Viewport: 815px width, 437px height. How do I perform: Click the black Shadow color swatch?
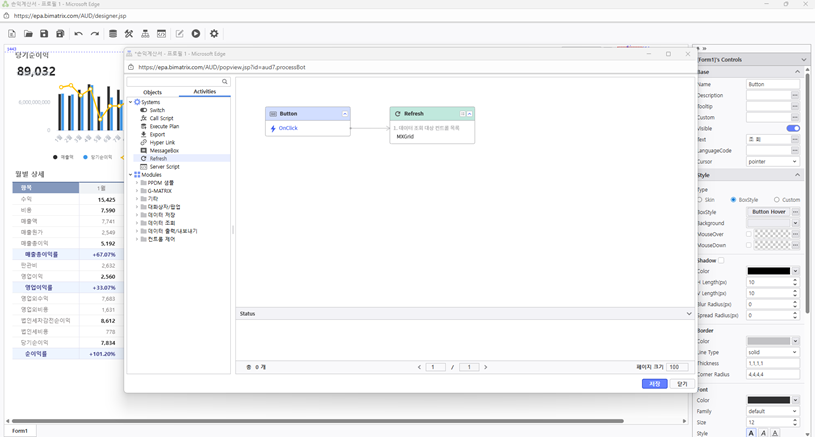[768, 271]
